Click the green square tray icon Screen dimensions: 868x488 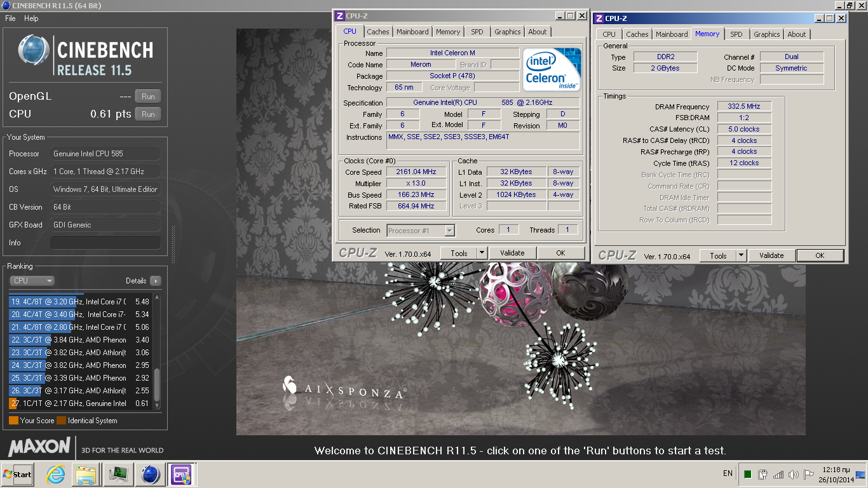(x=748, y=474)
